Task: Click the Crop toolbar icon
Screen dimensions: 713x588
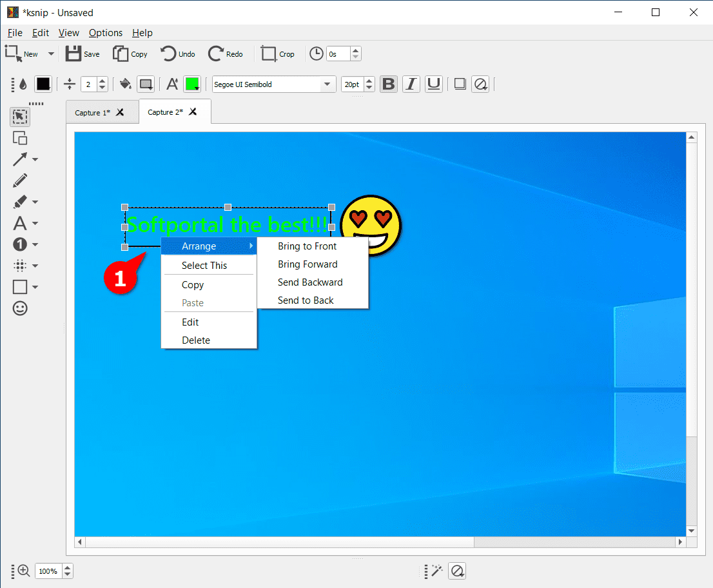Action: tap(269, 54)
